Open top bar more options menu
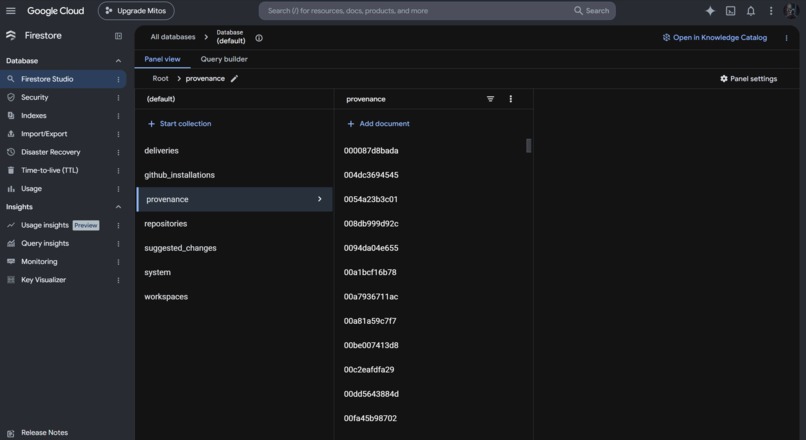This screenshot has height=440, width=806. coord(771,11)
